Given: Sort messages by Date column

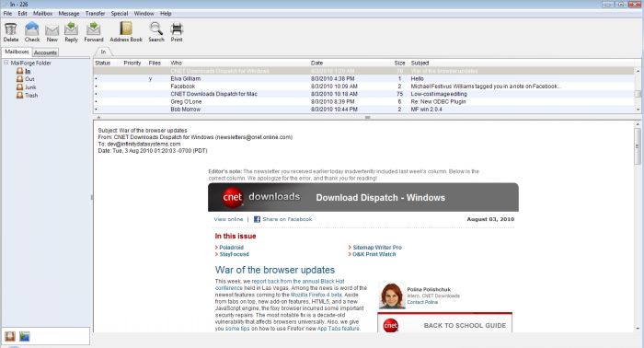Looking at the screenshot, I should tap(316, 63).
